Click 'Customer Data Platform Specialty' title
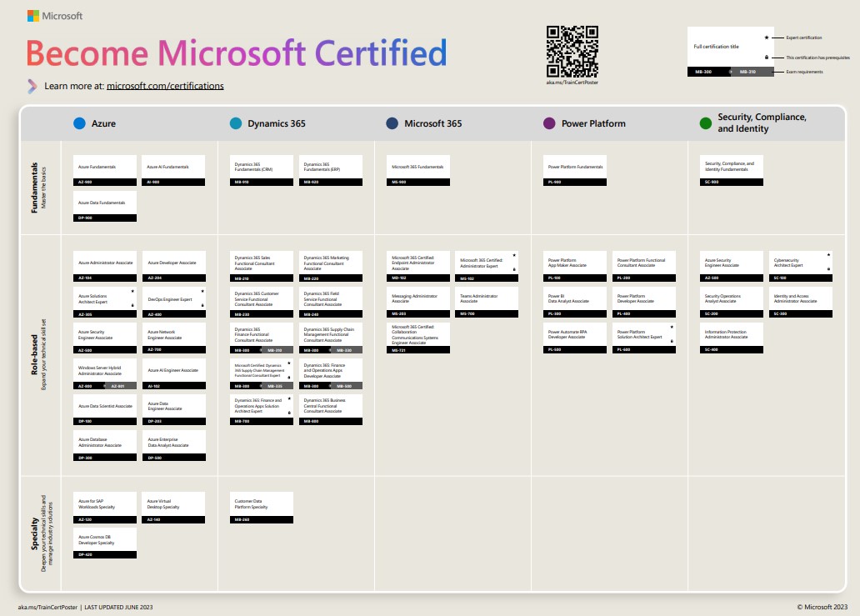 tap(251, 504)
